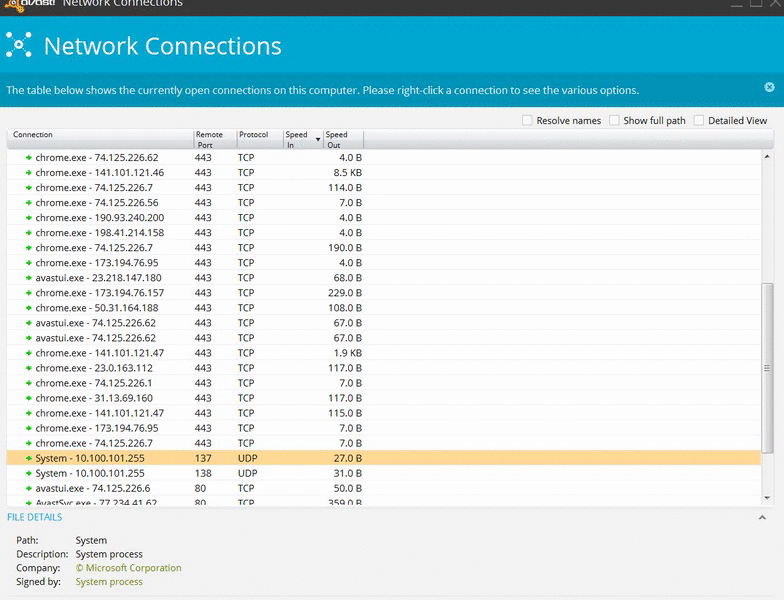Click the Speed In sort arrow indicator
This screenshot has width=784, height=600.
318,140
